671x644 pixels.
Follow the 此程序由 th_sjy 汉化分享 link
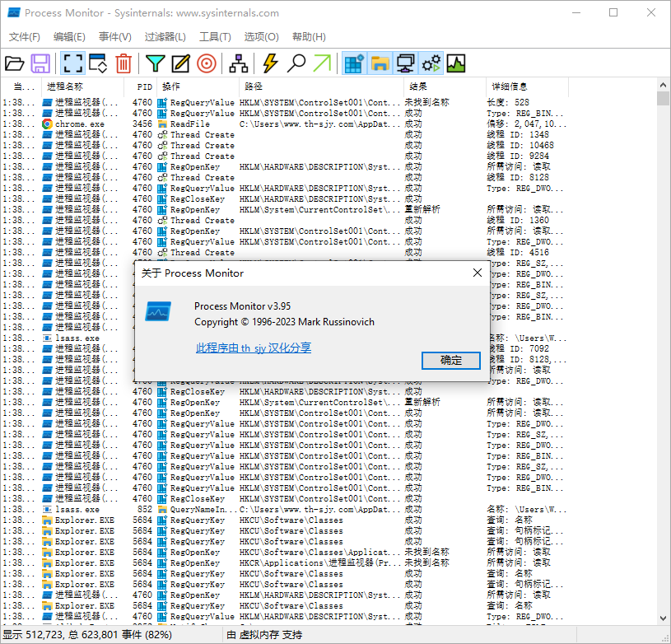[x=254, y=348]
